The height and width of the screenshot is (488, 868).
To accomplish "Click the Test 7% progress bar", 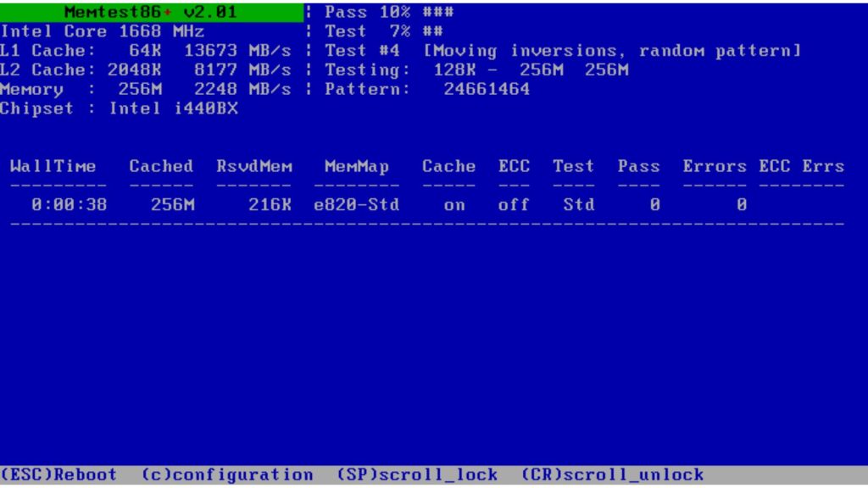I will pos(384,31).
